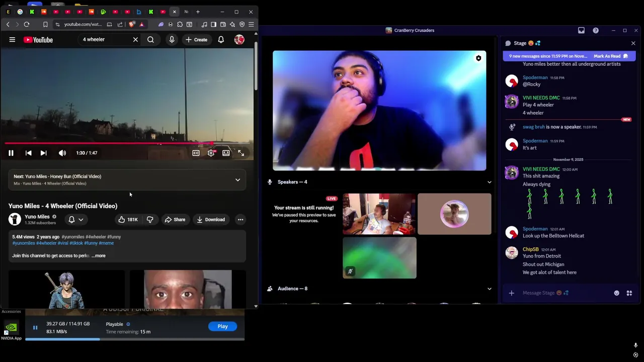This screenshot has height=362, width=644.
Task: Open the YouTube hamburger guide menu
Action: tap(12, 40)
